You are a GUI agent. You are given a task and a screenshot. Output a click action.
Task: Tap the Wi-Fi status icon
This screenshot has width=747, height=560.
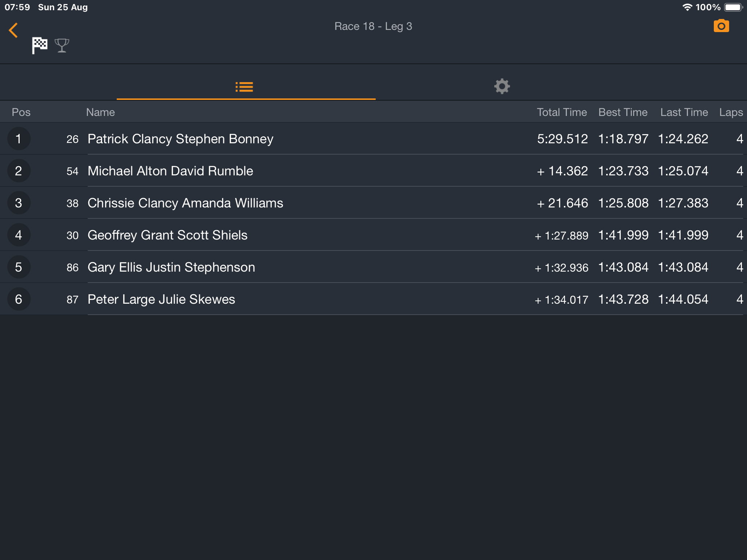point(687,7)
